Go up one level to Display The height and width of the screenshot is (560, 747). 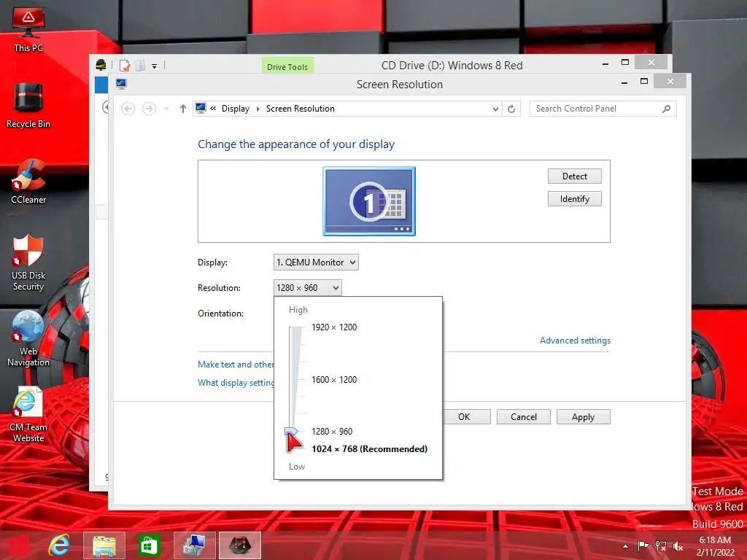pyautogui.click(x=182, y=109)
